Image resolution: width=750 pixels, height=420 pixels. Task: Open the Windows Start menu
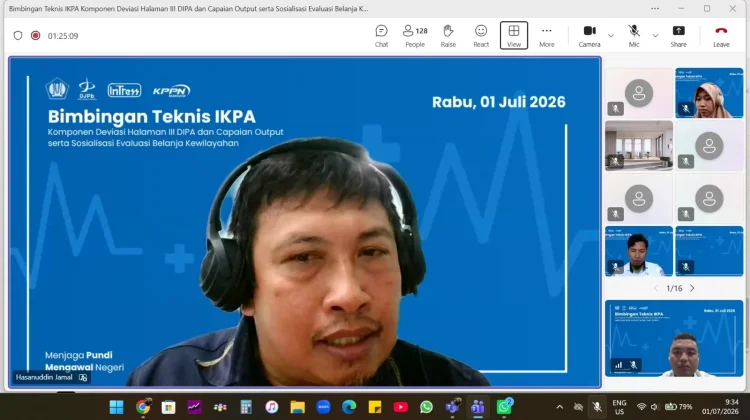[x=116, y=407]
